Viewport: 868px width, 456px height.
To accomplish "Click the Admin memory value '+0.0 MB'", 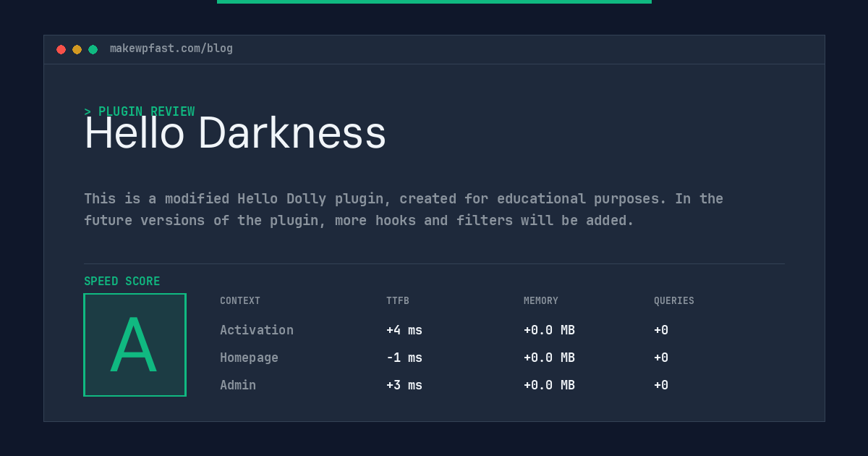I will [549, 385].
